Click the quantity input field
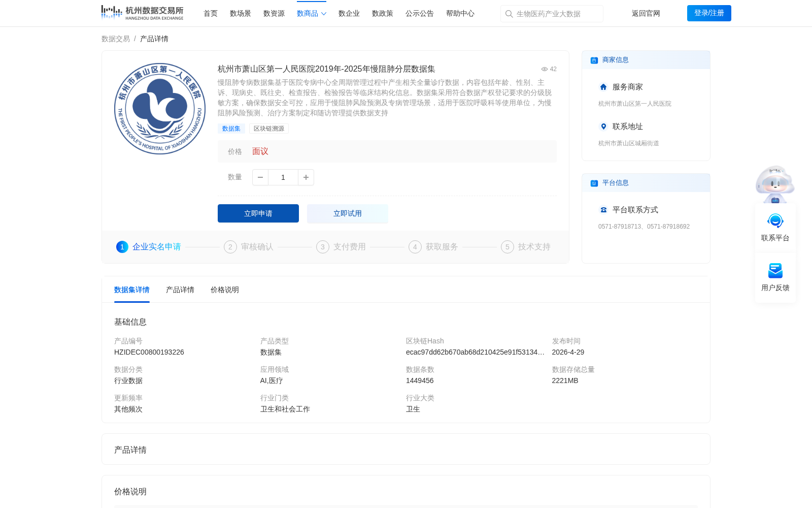 pyautogui.click(x=283, y=177)
